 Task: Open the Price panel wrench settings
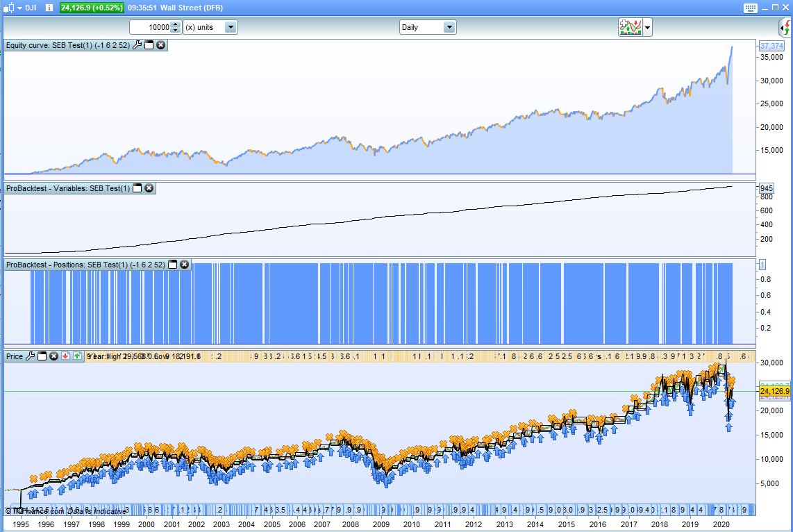pyautogui.click(x=31, y=356)
